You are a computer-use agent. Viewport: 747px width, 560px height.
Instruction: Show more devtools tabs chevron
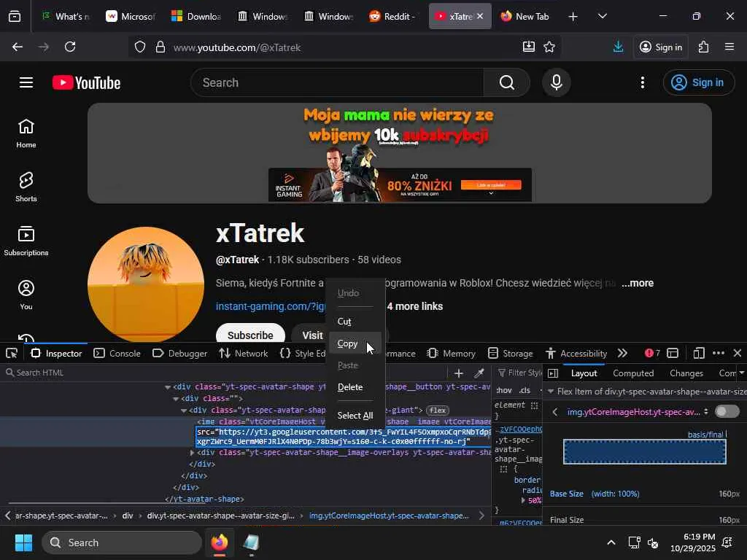(x=622, y=354)
